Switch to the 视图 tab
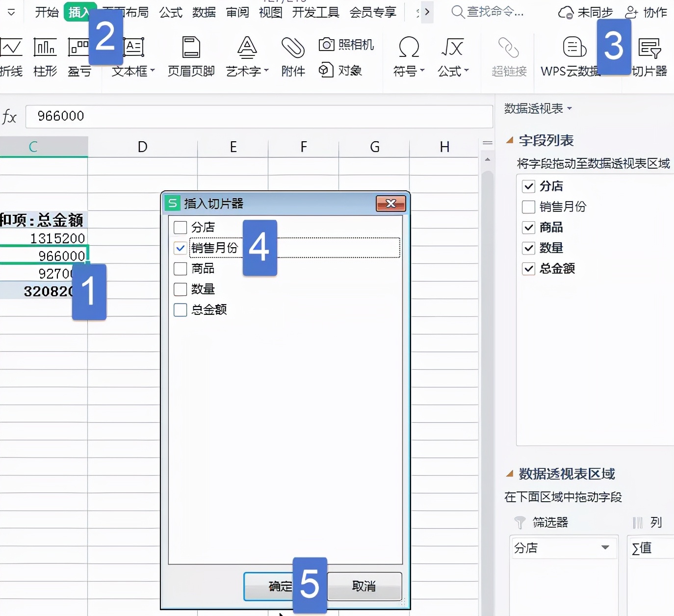The width and height of the screenshot is (674, 616). pyautogui.click(x=271, y=12)
